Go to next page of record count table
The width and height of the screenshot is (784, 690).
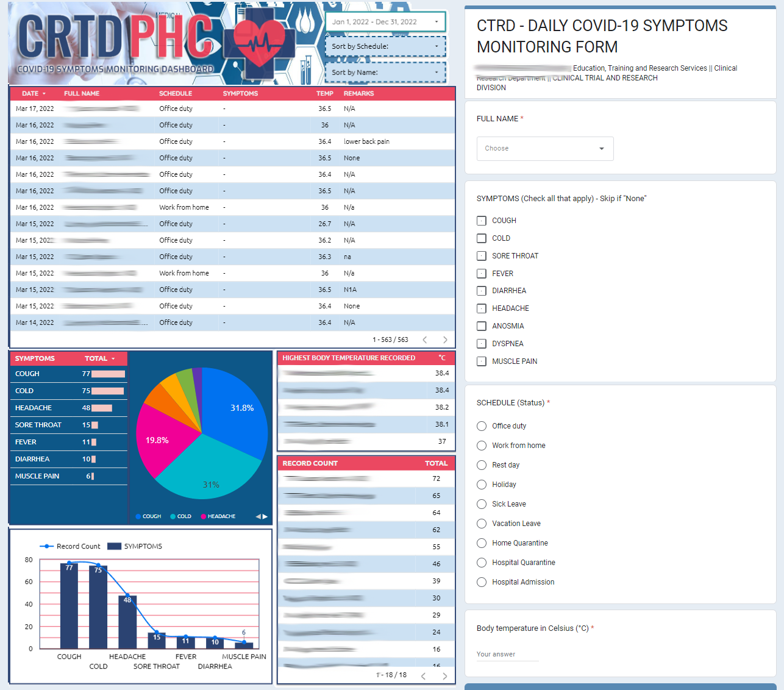pos(445,675)
